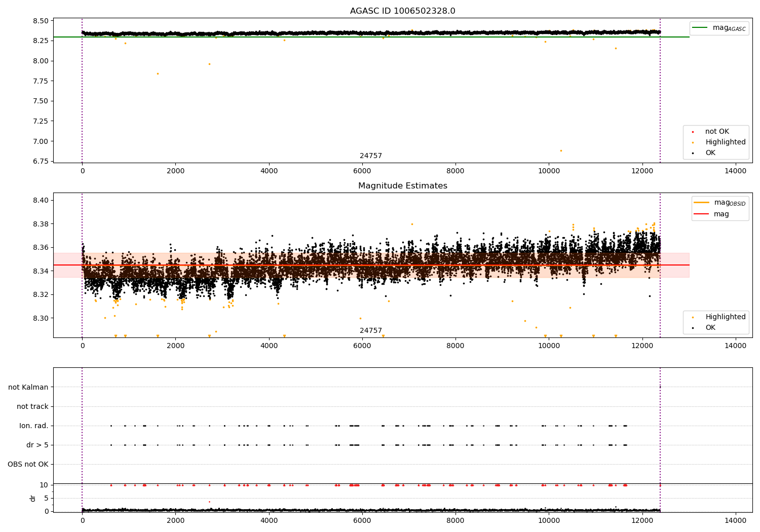
Task: Click the 10 tick label on dr axis
Action: tap(44, 485)
